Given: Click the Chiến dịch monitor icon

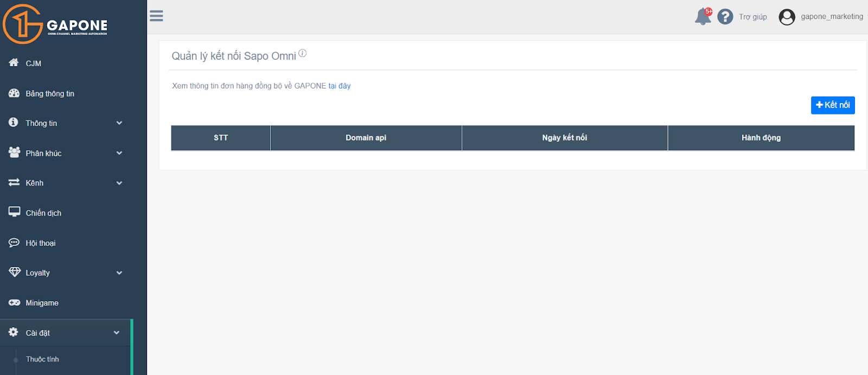Looking at the screenshot, I should (x=14, y=212).
